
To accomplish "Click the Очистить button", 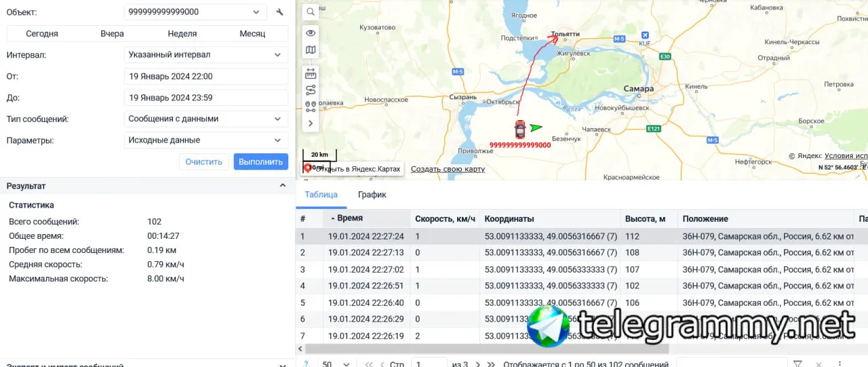I will [204, 162].
